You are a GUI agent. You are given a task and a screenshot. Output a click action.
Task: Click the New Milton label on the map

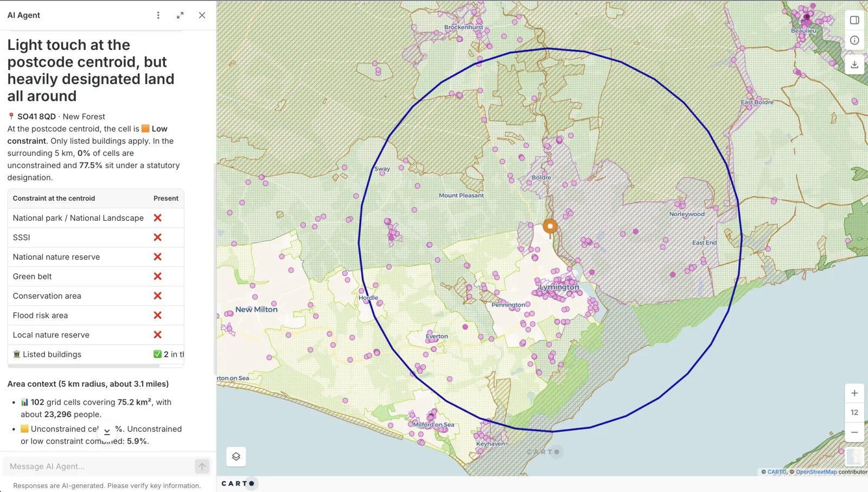tap(257, 309)
